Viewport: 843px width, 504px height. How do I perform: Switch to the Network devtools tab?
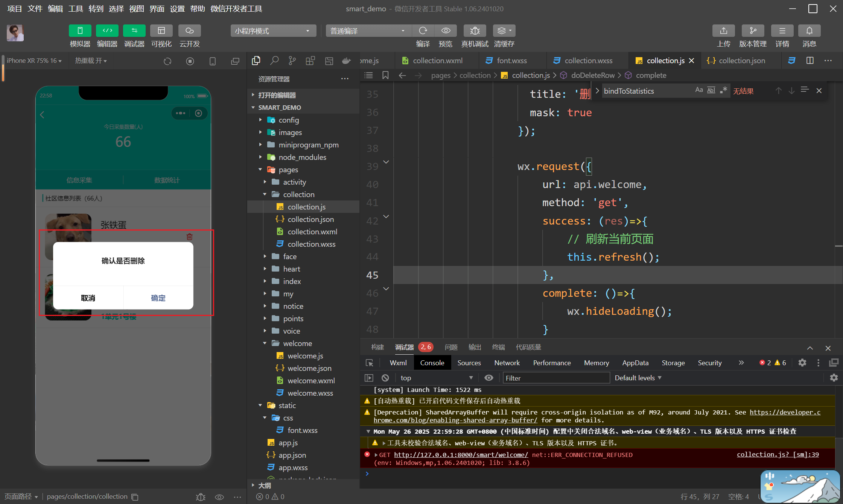coord(507,363)
